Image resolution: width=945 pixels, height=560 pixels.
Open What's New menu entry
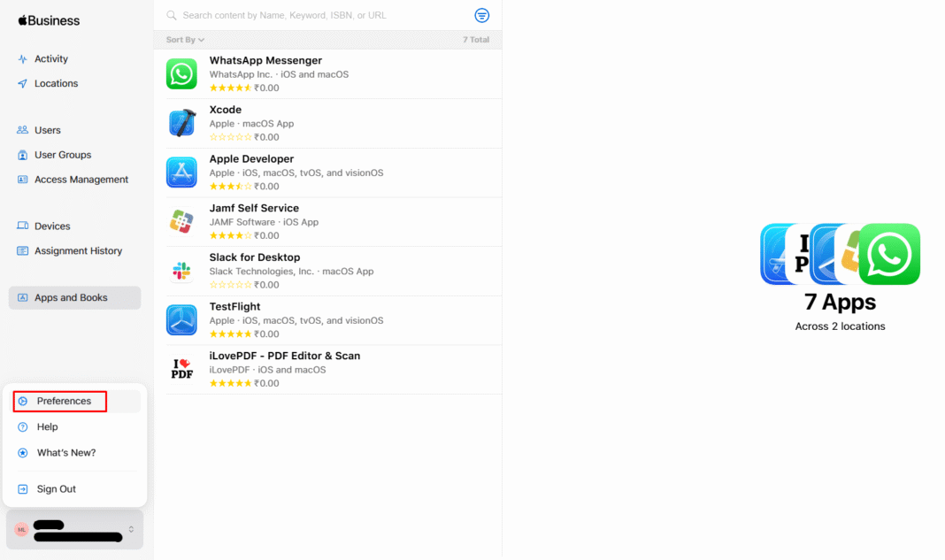click(x=65, y=453)
